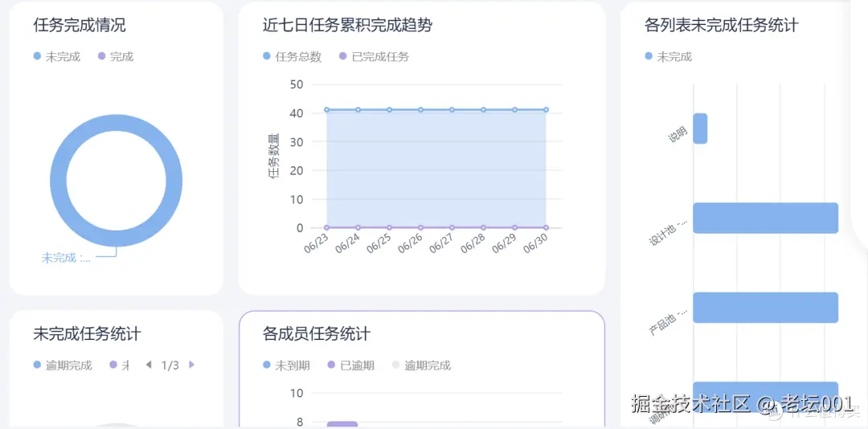
Task: Toggle 完成 legend in 任务完成情况 chart
Action: [x=116, y=56]
